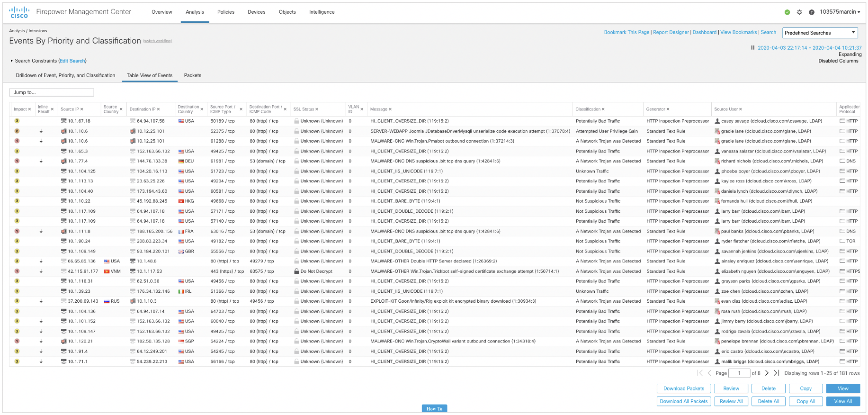Click the lock icon beside Do Not Decrypt

(296, 271)
